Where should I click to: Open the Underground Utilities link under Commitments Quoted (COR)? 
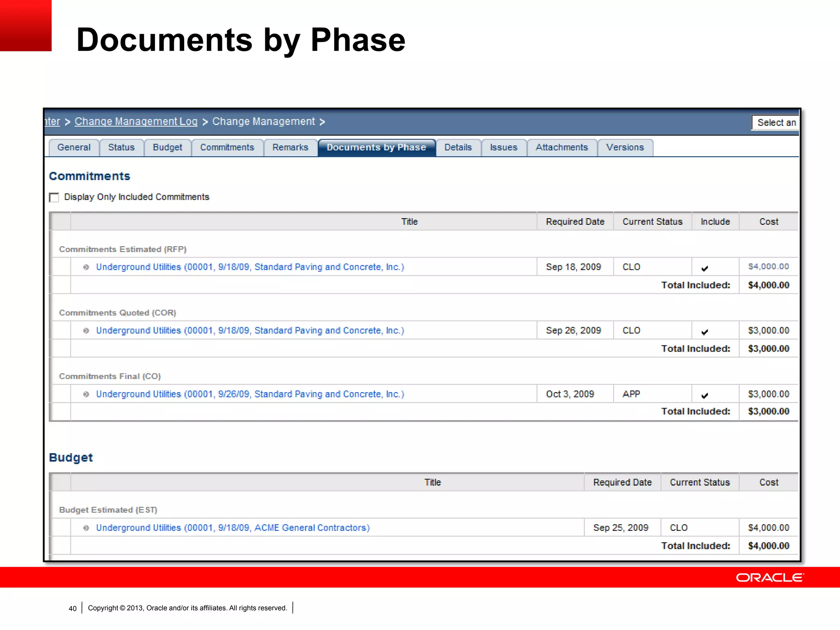click(x=250, y=331)
